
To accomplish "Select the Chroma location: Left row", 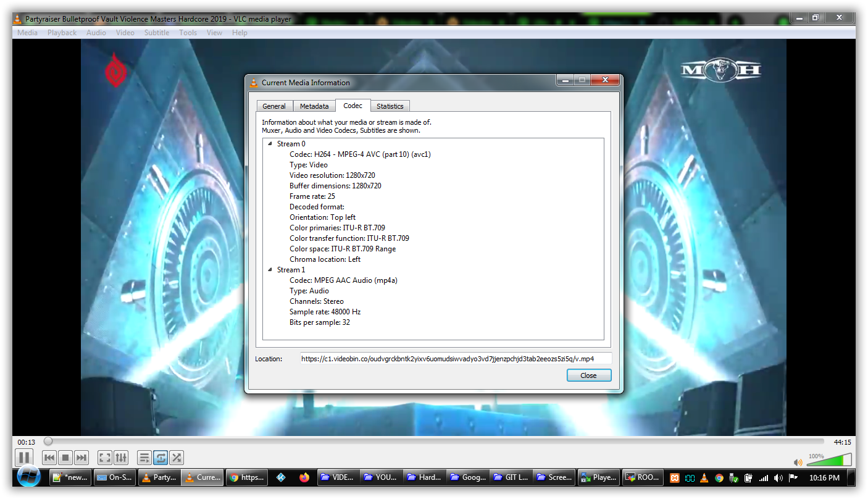I will (x=325, y=259).
